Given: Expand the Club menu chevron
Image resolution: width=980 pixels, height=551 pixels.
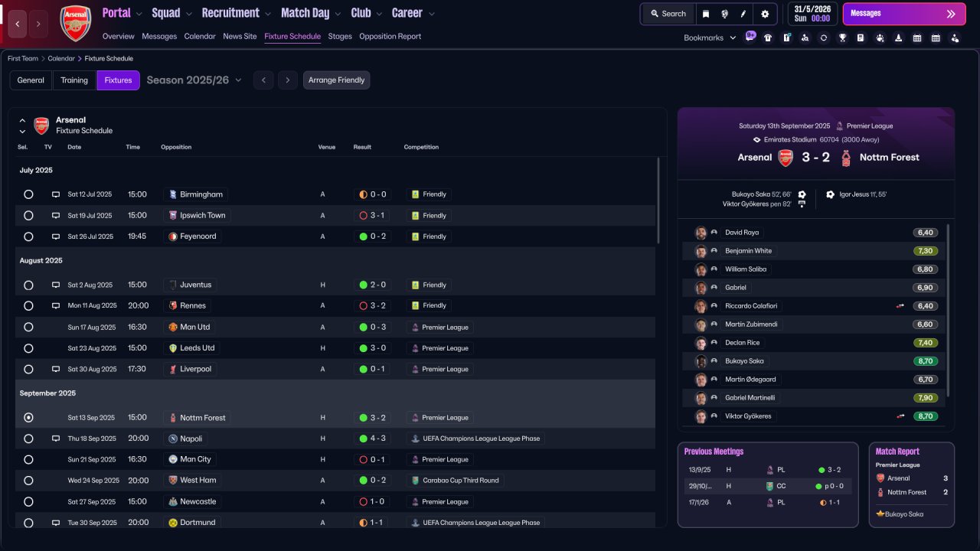Looking at the screenshot, I should pos(378,14).
